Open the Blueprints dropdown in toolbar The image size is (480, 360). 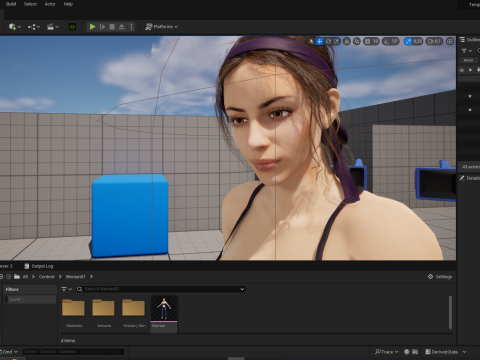(34, 27)
